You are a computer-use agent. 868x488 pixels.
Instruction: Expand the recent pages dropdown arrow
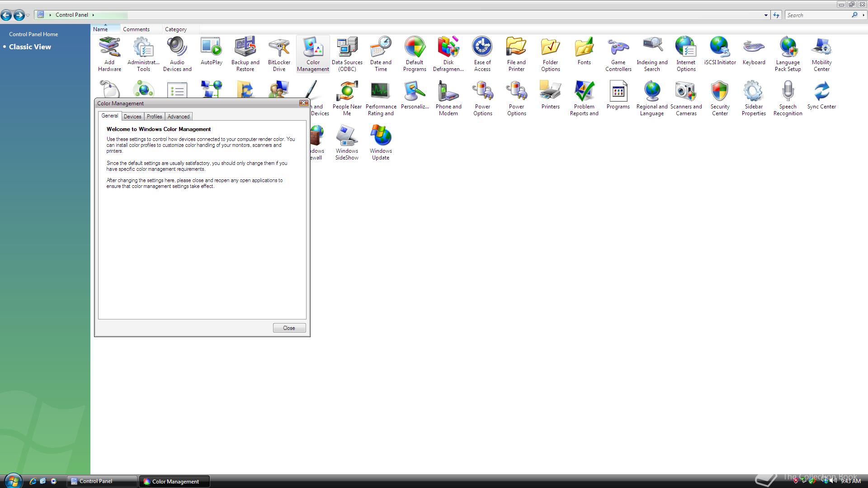(x=28, y=15)
